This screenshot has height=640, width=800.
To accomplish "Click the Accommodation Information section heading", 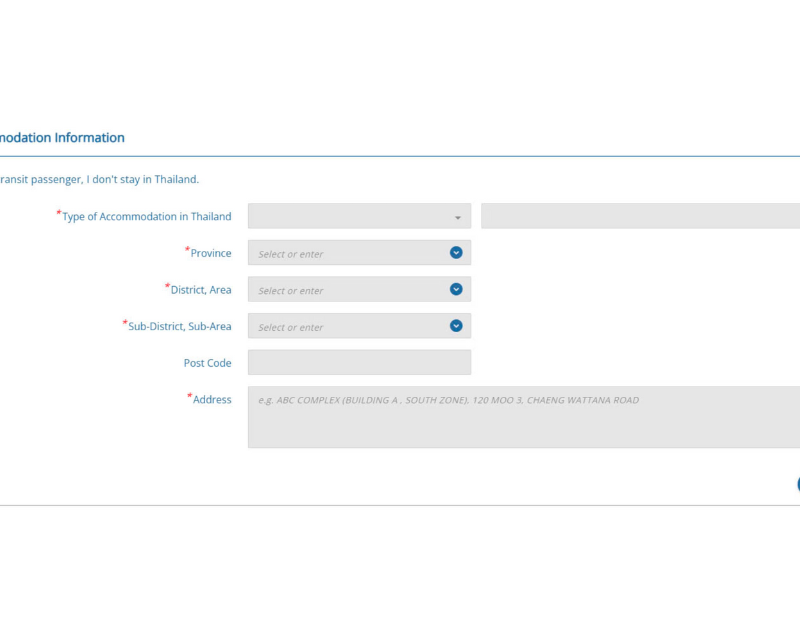I will (62, 138).
